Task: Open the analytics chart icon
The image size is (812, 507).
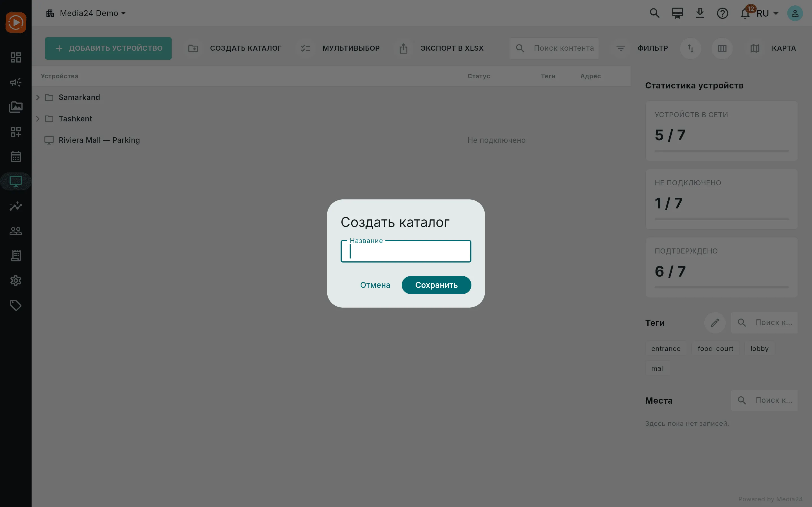Action: [x=16, y=206]
